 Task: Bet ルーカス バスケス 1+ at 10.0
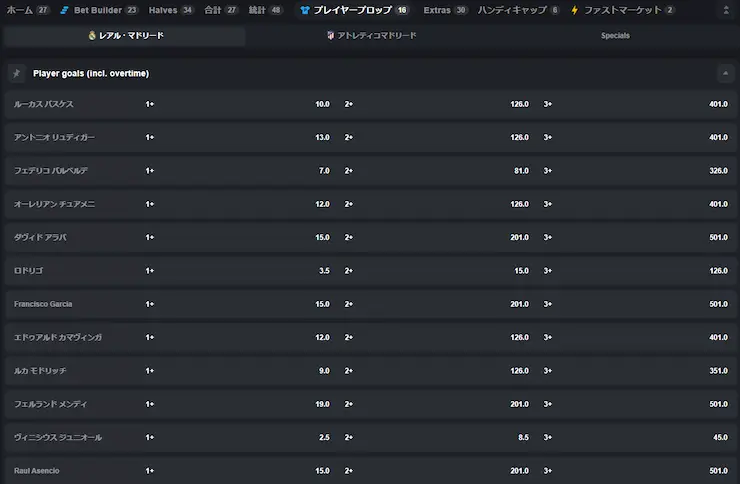point(237,104)
